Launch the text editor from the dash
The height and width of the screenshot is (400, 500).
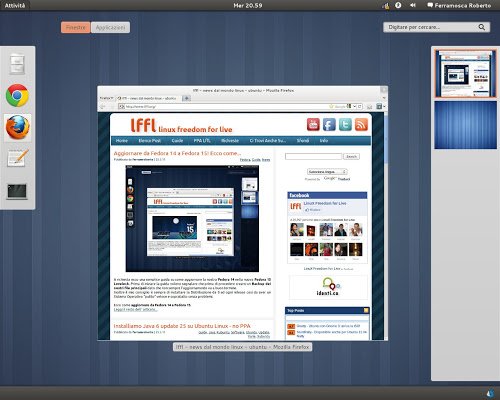point(18,158)
